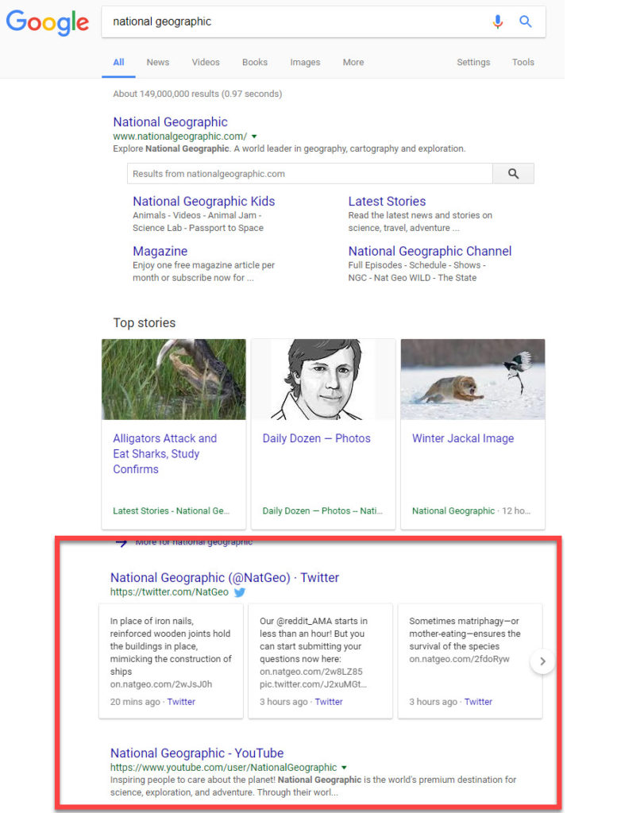Click Twitter link in matriphagy tweet card
This screenshot has height=813, width=644.
[x=478, y=702]
